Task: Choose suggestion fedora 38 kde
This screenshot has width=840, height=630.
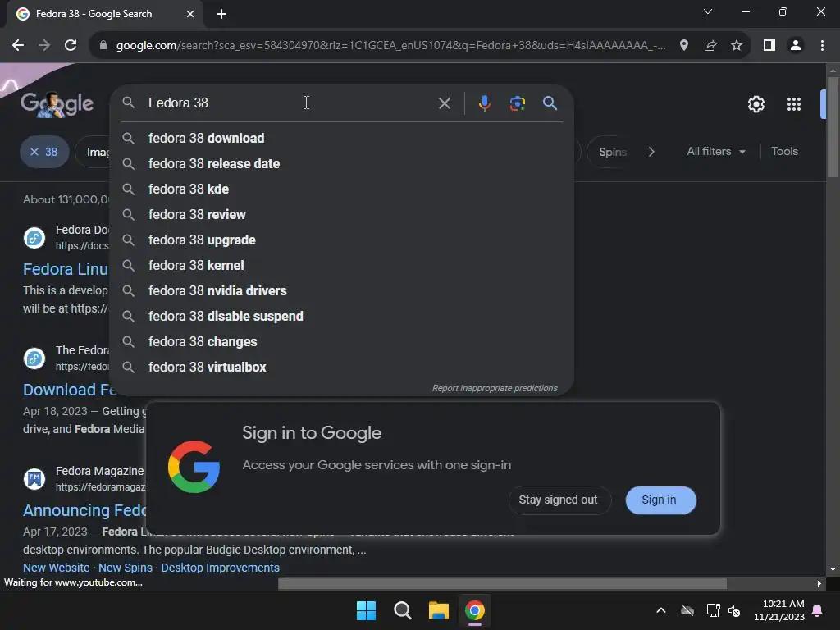Action: tap(342, 189)
